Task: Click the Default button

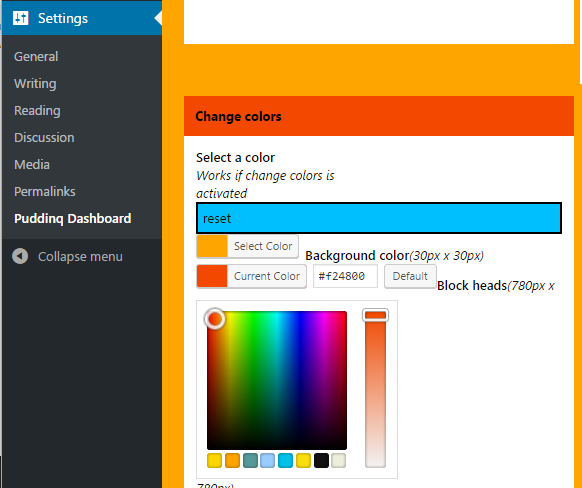Action: tap(410, 276)
